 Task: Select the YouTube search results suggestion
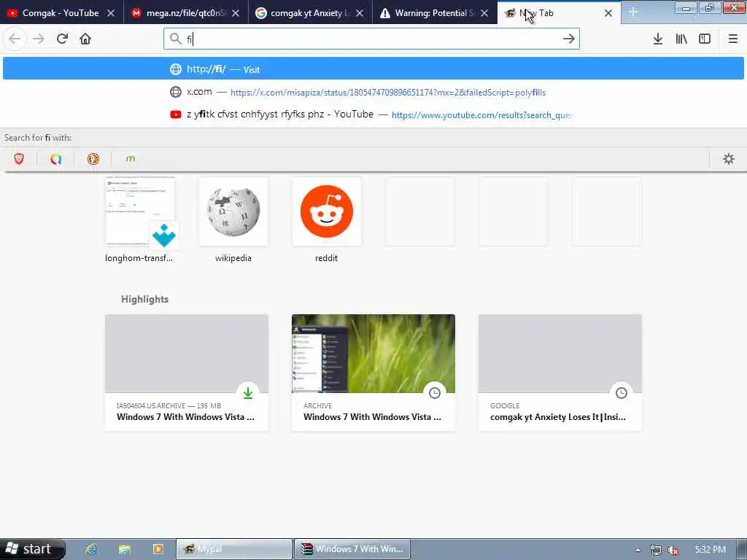point(373,114)
